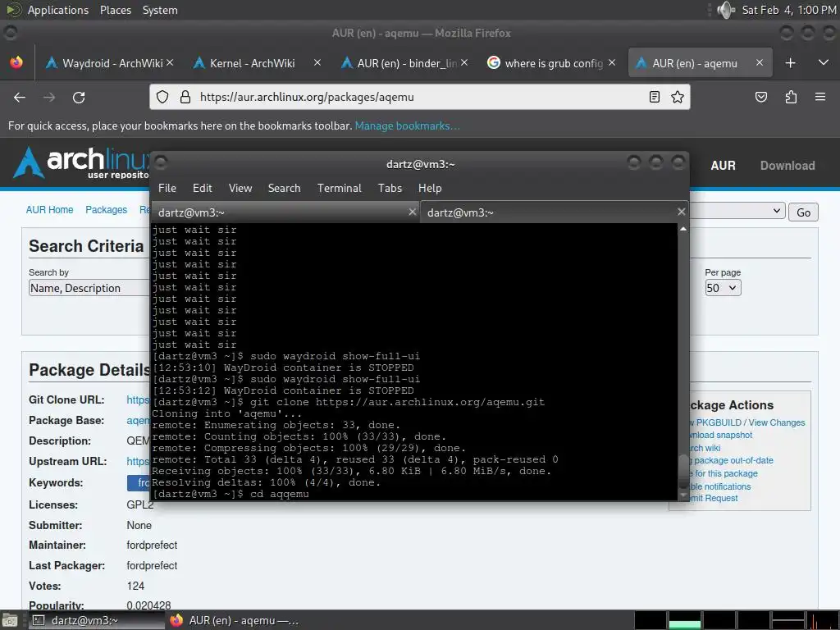This screenshot has height=630, width=840.
Task: Click the Firefox URL address field
Action: point(421,97)
